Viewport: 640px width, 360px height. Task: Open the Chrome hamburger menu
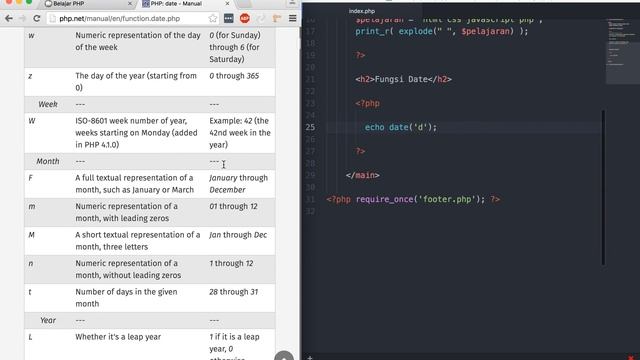coord(293,18)
